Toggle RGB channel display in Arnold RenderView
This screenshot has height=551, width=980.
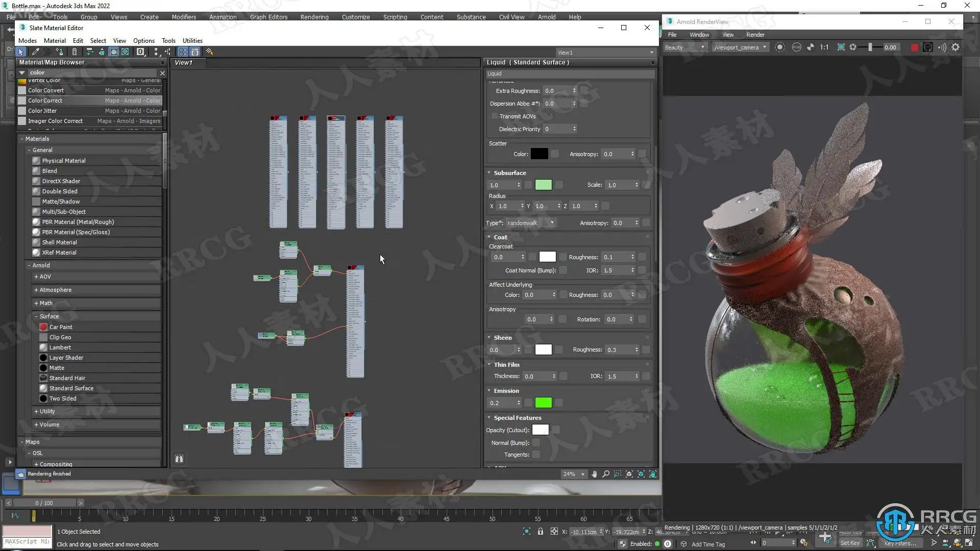[796, 47]
